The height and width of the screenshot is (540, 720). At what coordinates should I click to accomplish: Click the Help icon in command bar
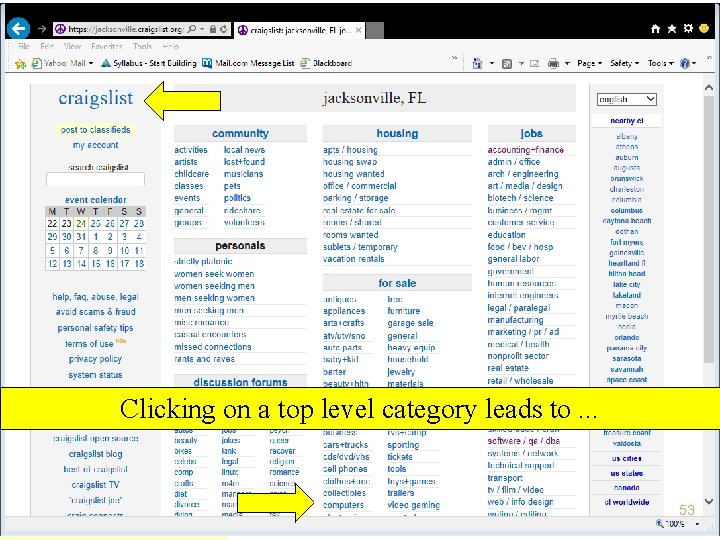click(685, 63)
